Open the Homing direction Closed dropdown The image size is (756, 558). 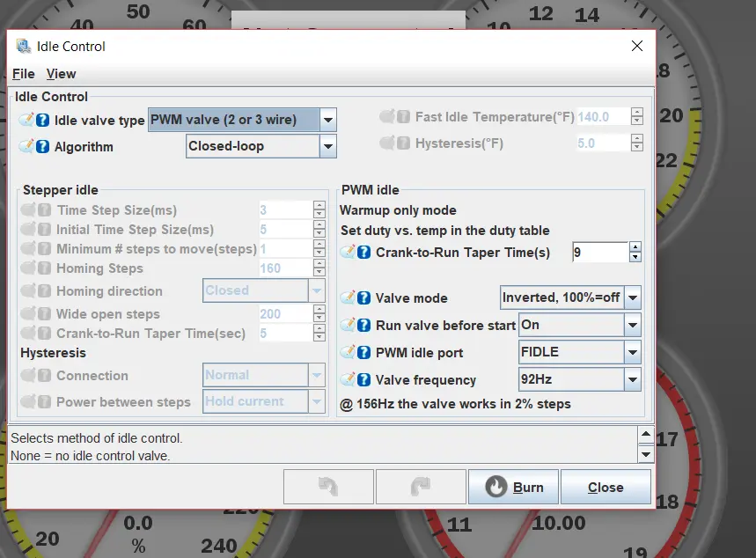317,290
